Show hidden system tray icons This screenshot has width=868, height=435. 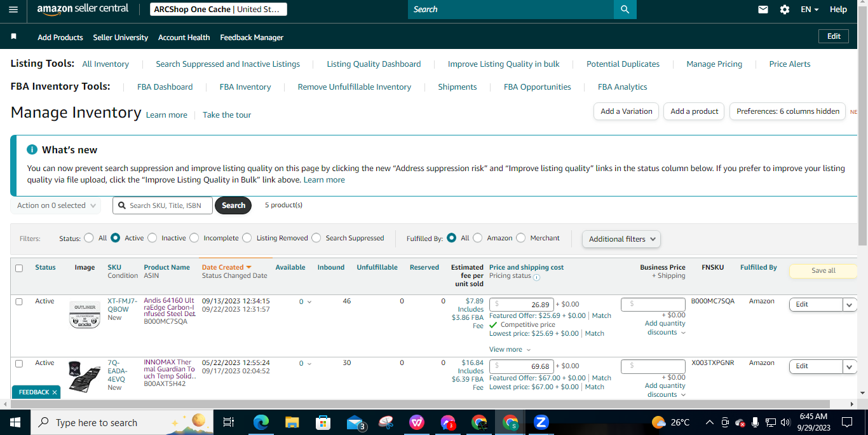tap(709, 422)
